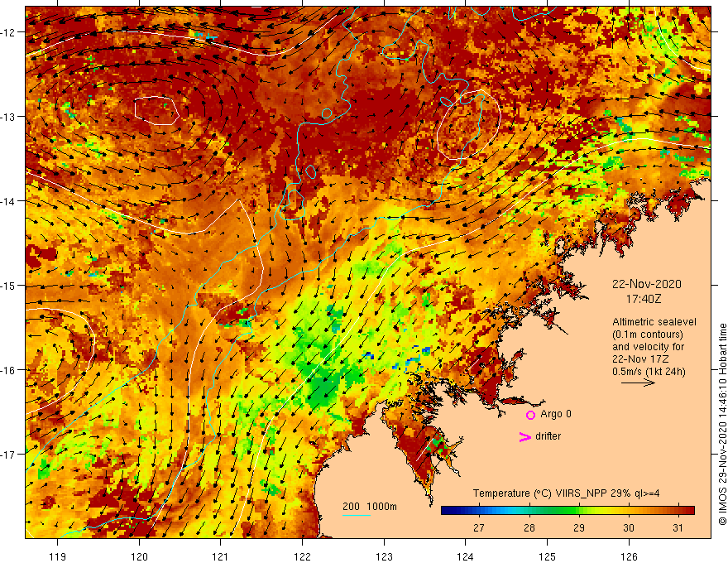Click the 0.5m/s velocity scale arrow
This screenshot has width=728, height=563.
(638, 383)
